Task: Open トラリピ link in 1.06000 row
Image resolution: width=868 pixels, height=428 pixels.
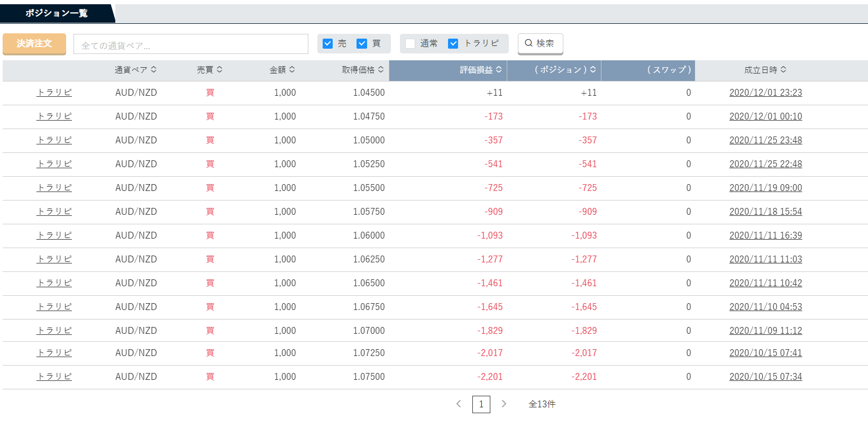Action: coord(54,235)
